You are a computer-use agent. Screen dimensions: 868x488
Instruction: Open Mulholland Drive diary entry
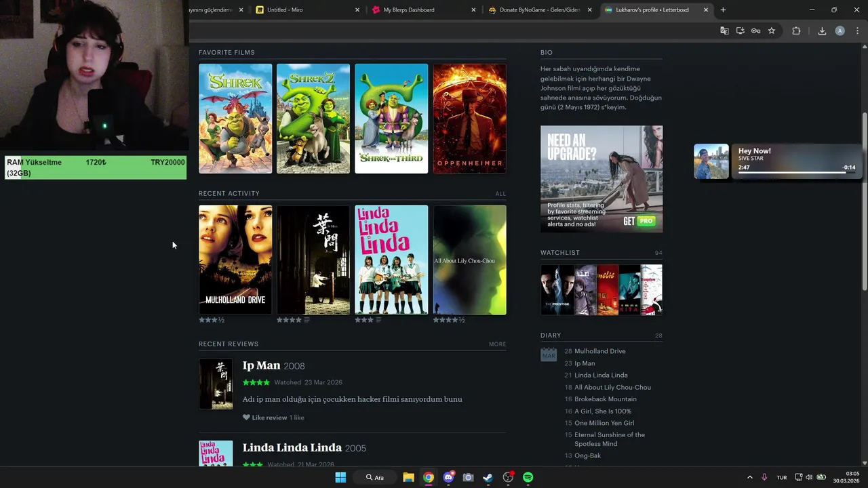coord(600,351)
